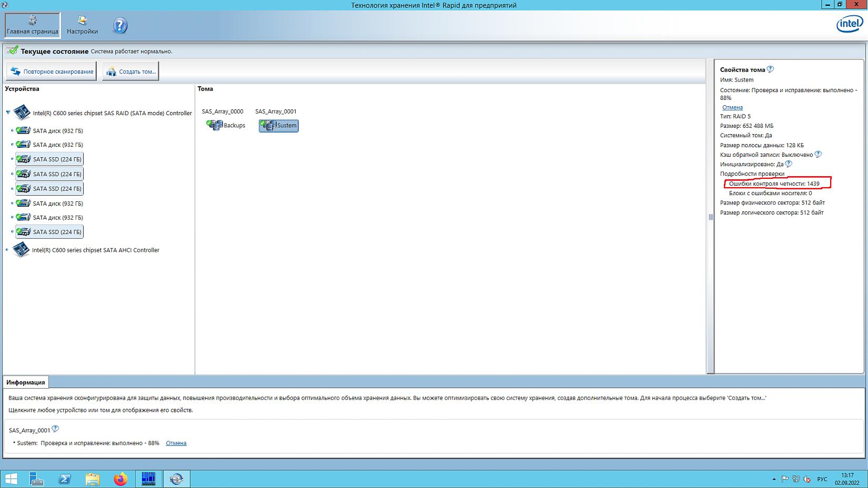Click the splitter handle beside the properties pane

click(x=710, y=217)
